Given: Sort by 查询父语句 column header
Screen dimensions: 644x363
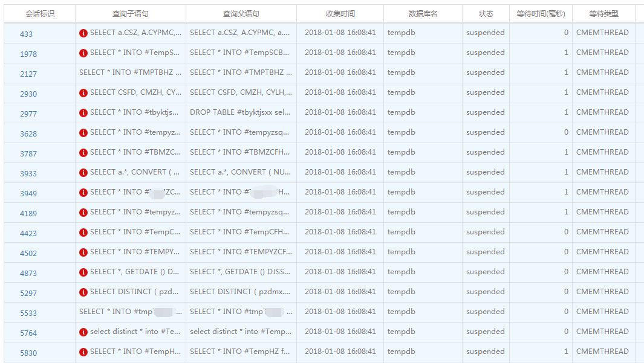Looking at the screenshot, I should click(241, 14).
